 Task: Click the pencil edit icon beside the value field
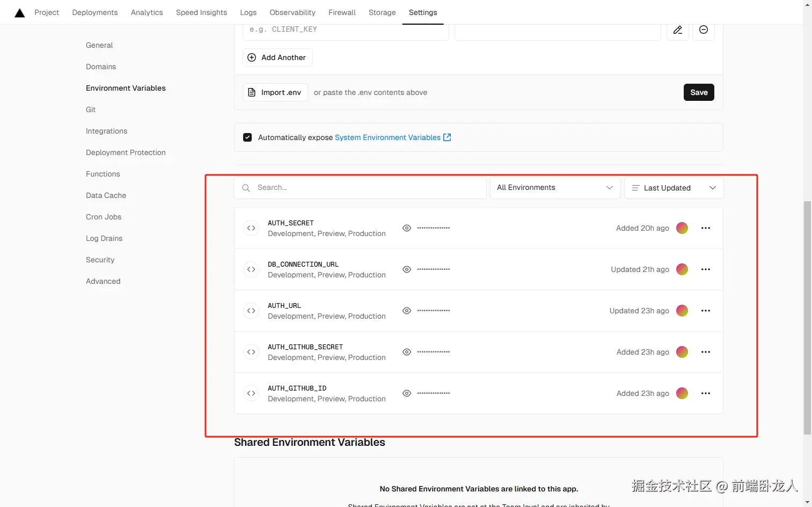678,30
